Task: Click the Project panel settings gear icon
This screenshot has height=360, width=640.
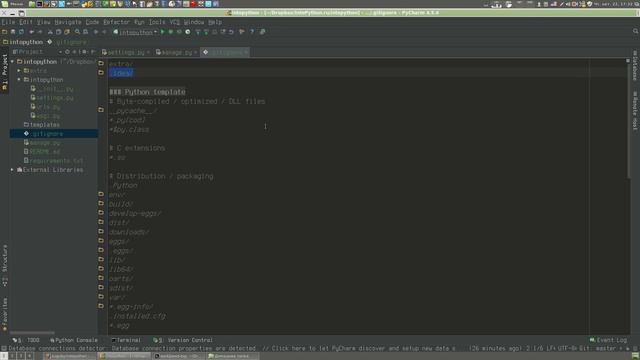Action: coord(84,52)
